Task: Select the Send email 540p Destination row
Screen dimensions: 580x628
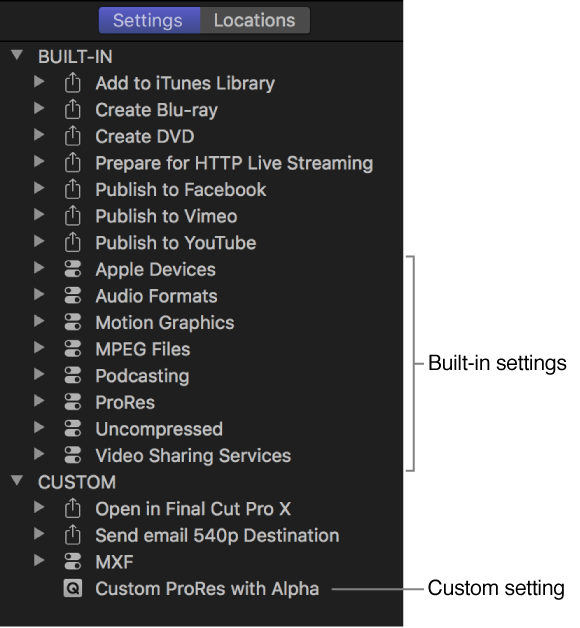Action: [x=201, y=535]
